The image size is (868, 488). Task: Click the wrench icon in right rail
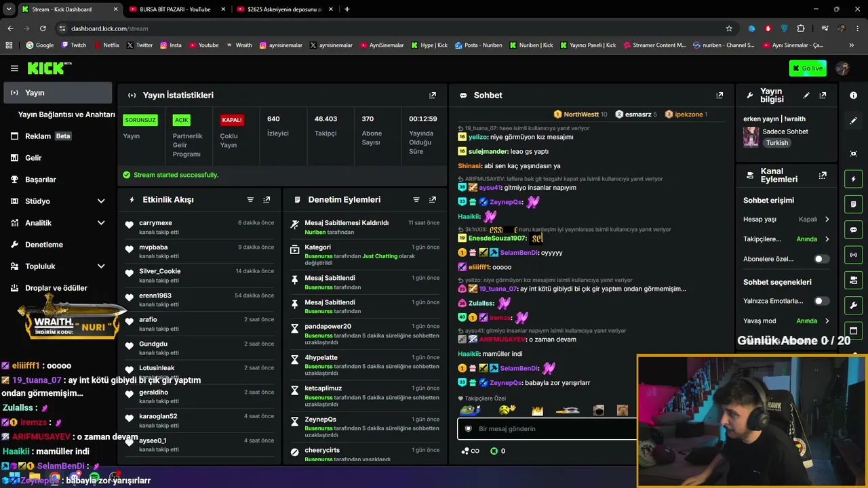pyautogui.click(x=854, y=305)
